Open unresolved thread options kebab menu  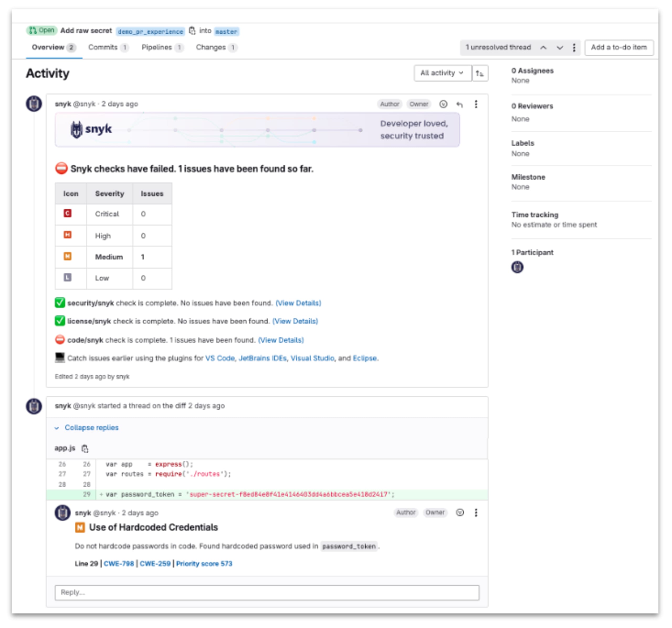click(574, 48)
